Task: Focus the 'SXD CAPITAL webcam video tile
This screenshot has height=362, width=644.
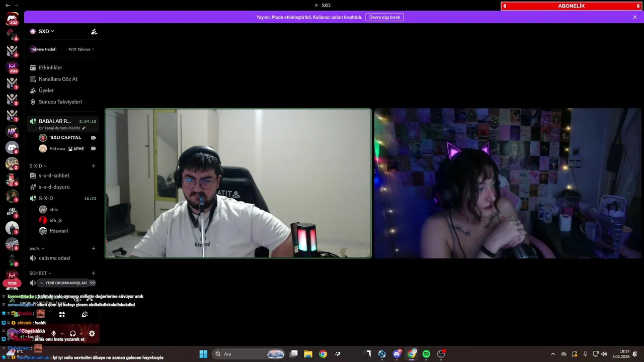Action: [x=238, y=184]
